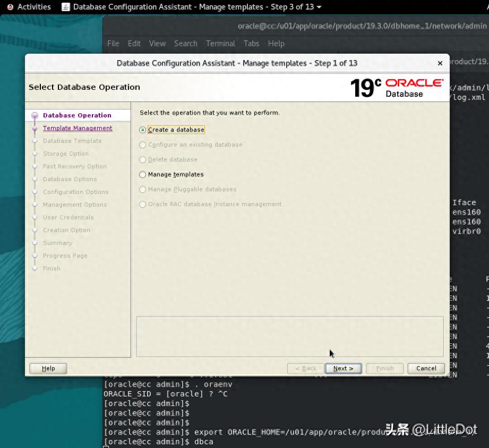The image size is (489, 448).
Task: Select the Manage templates radio button
Action: (x=142, y=174)
